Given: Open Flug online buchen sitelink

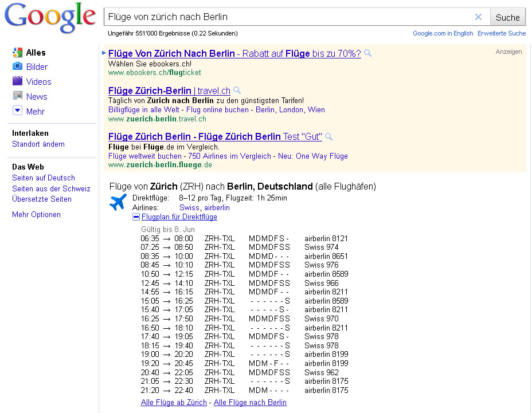Looking at the screenshot, I should 217,110.
